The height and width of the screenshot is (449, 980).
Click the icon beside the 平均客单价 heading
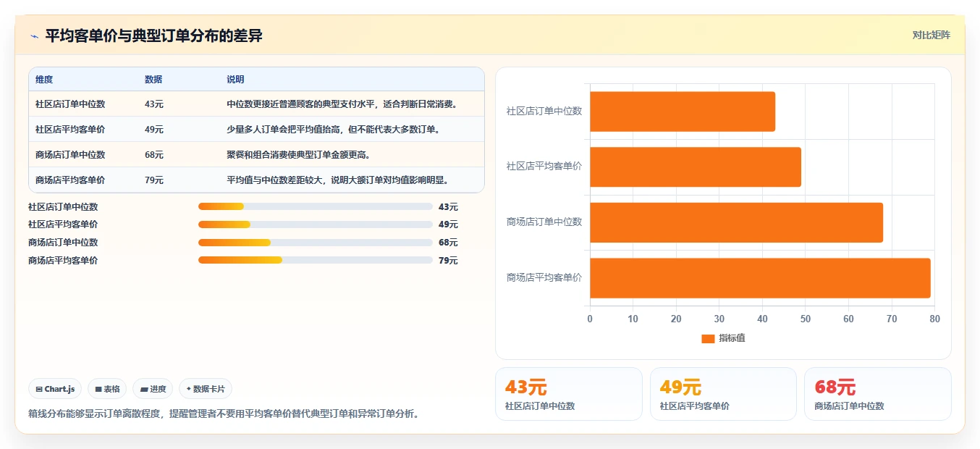pos(34,36)
